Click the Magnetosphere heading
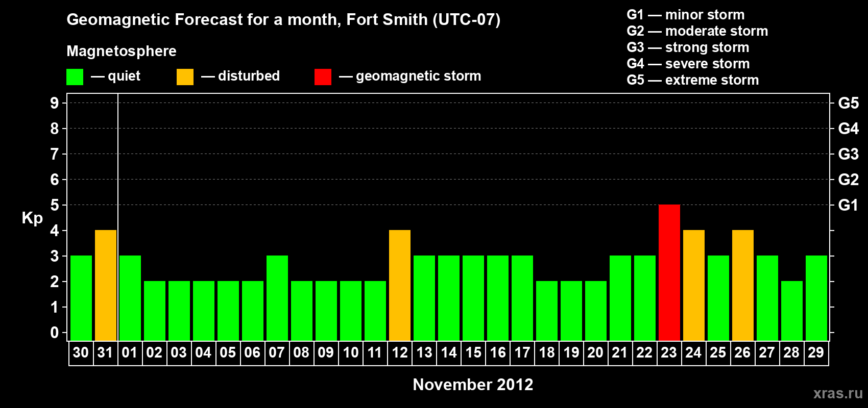The image size is (868, 408). (x=122, y=52)
